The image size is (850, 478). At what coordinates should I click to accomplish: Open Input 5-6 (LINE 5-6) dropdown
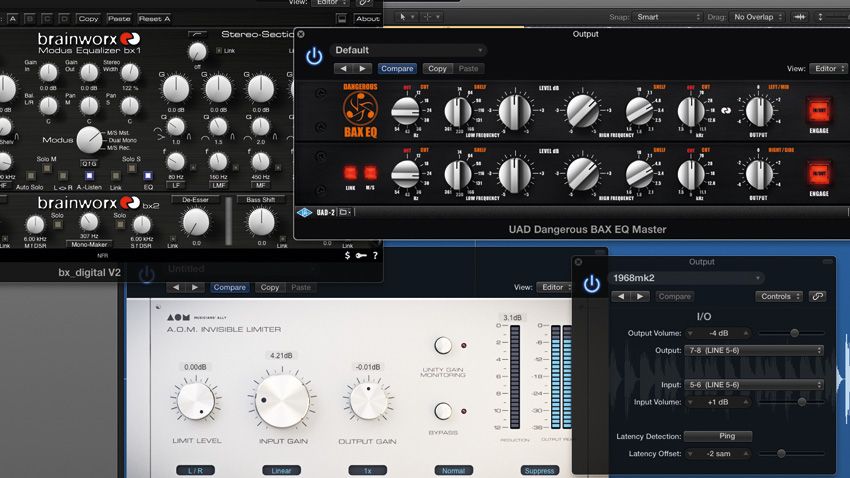[x=754, y=385]
